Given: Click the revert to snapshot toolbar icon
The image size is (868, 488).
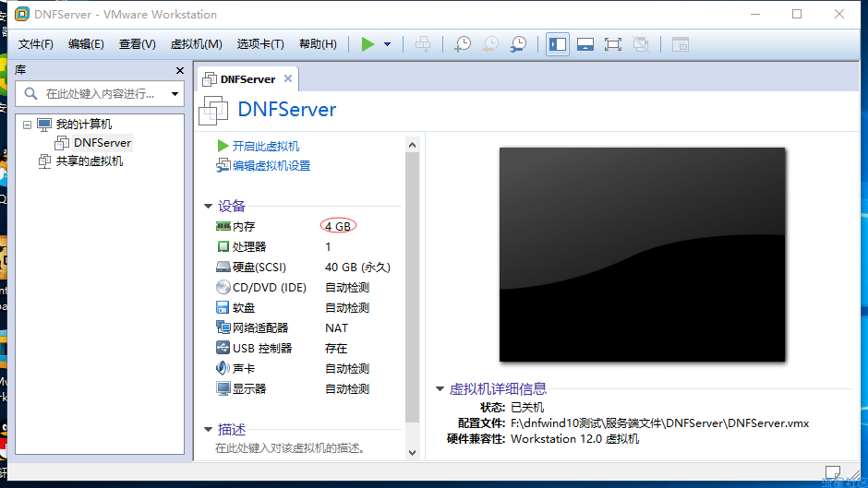Looking at the screenshot, I should click(x=490, y=44).
